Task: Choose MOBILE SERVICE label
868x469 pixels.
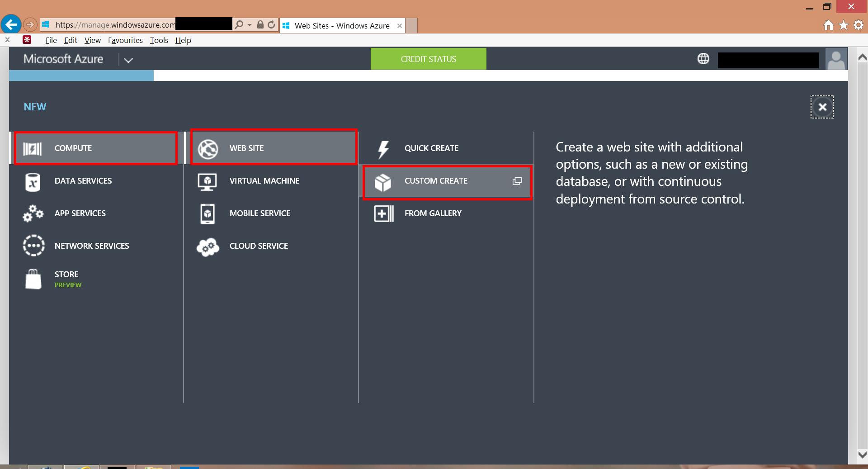Action: tap(260, 213)
